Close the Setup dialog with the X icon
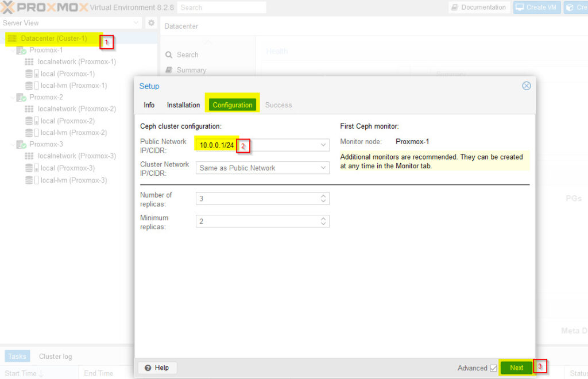The width and height of the screenshot is (588, 379). [x=527, y=86]
